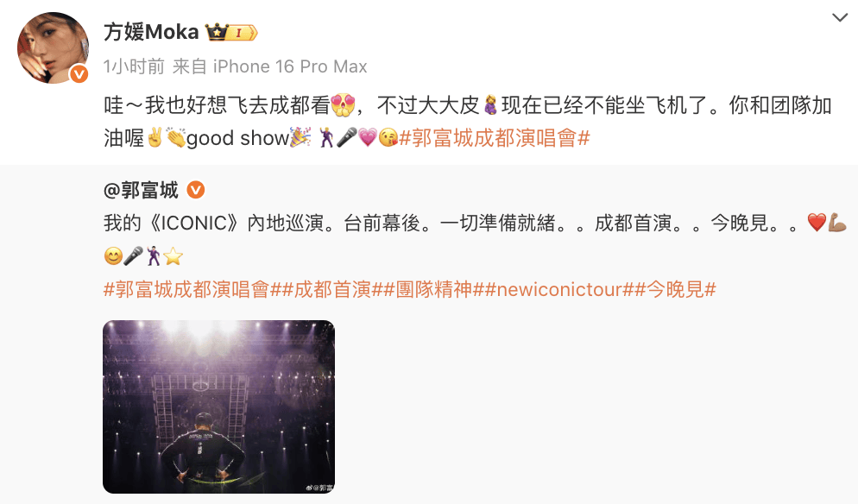The width and height of the screenshot is (858, 504).
Task: Open the 方媛Moka username link
Action: coord(151,32)
